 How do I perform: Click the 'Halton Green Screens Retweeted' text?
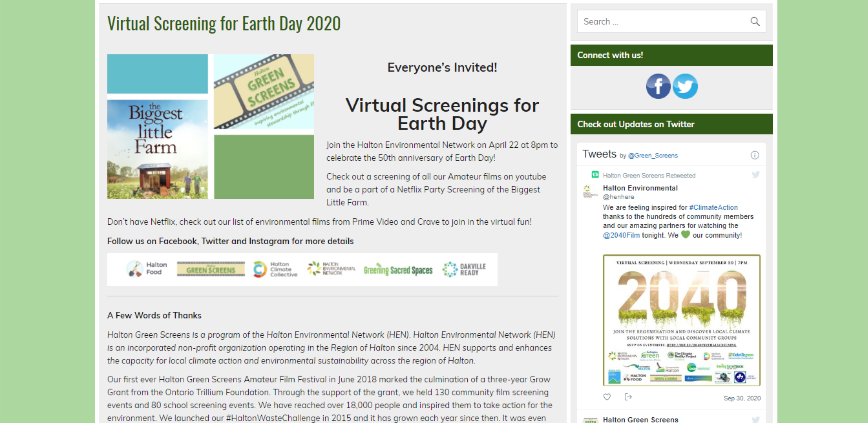pyautogui.click(x=649, y=176)
